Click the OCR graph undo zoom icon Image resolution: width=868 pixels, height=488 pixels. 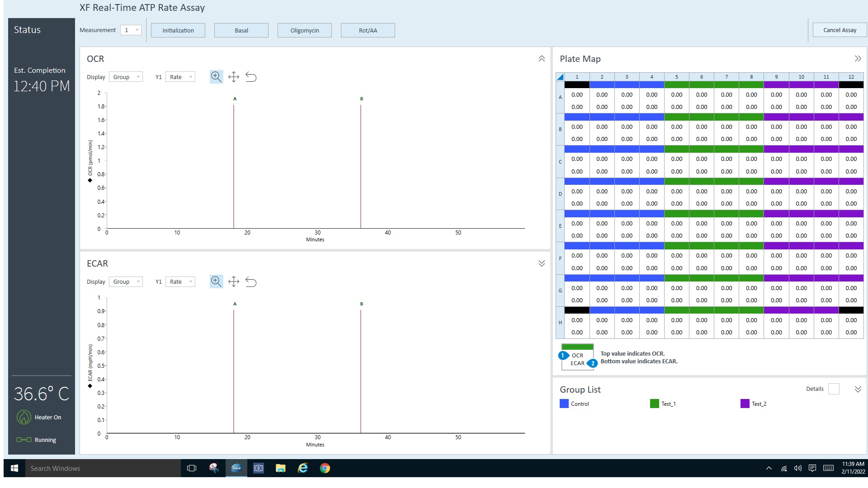pyautogui.click(x=251, y=77)
